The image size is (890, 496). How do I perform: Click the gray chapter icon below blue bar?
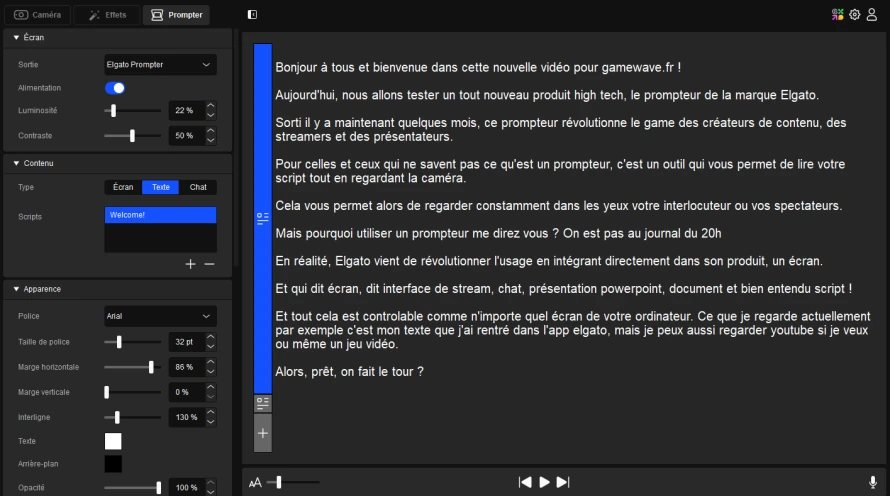point(262,403)
